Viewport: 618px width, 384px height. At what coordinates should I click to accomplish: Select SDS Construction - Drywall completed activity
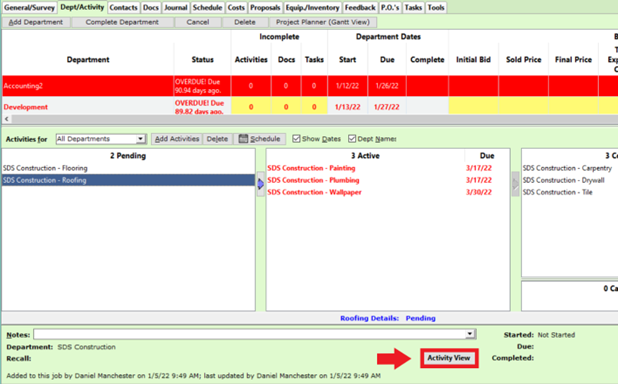click(564, 180)
